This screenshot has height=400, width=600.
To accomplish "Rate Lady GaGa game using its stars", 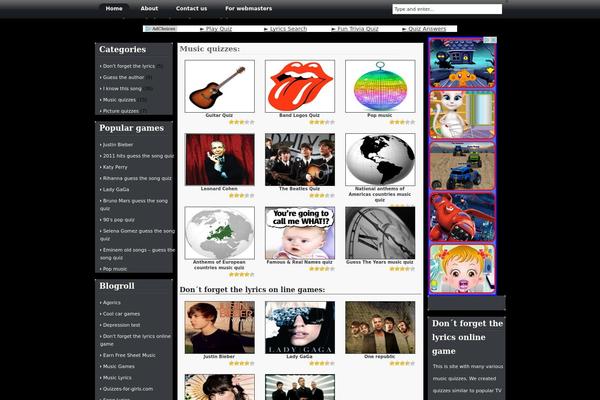I will click(322, 363).
